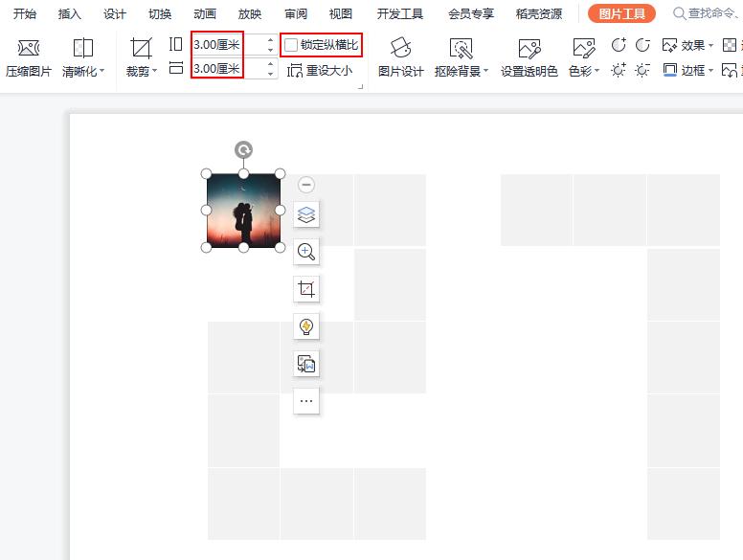Image resolution: width=743 pixels, height=560 pixels.
Task: Click the 重设大小 reset size button
Action: pos(320,71)
